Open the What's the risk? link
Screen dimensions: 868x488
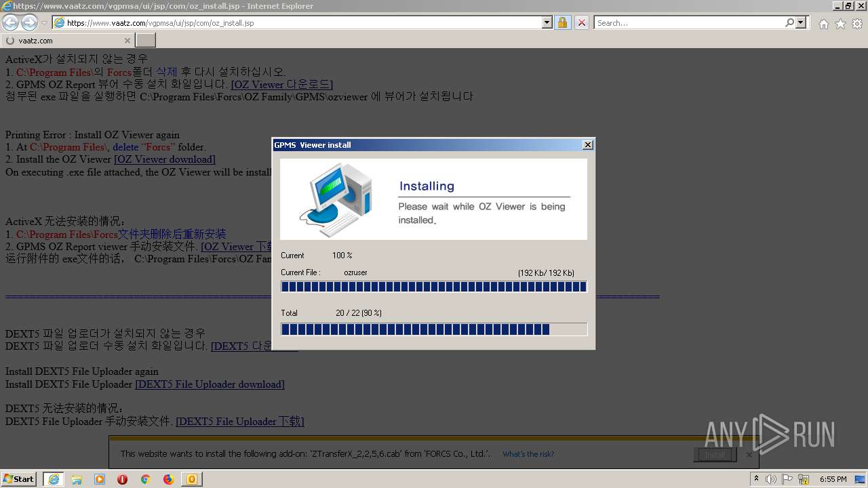[528, 454]
